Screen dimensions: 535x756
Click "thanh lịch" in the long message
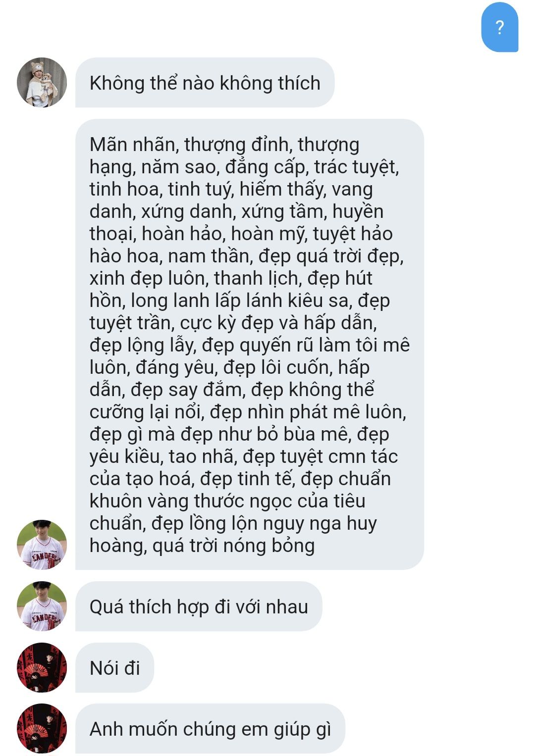256,278
